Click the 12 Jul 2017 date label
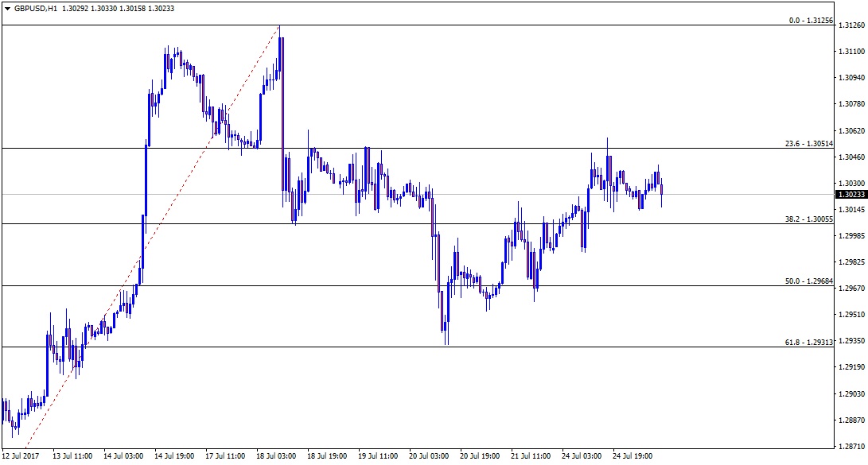The image size is (868, 465). coord(21,456)
